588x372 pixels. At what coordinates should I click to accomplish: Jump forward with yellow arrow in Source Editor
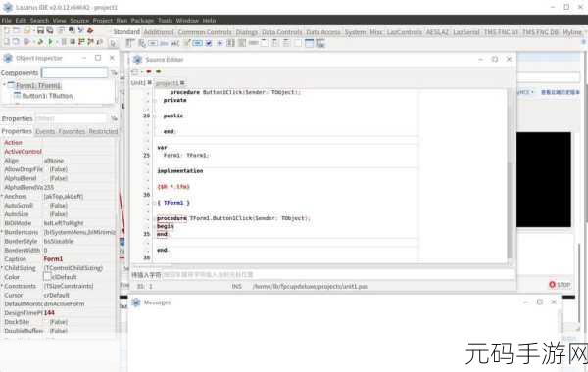point(158,71)
